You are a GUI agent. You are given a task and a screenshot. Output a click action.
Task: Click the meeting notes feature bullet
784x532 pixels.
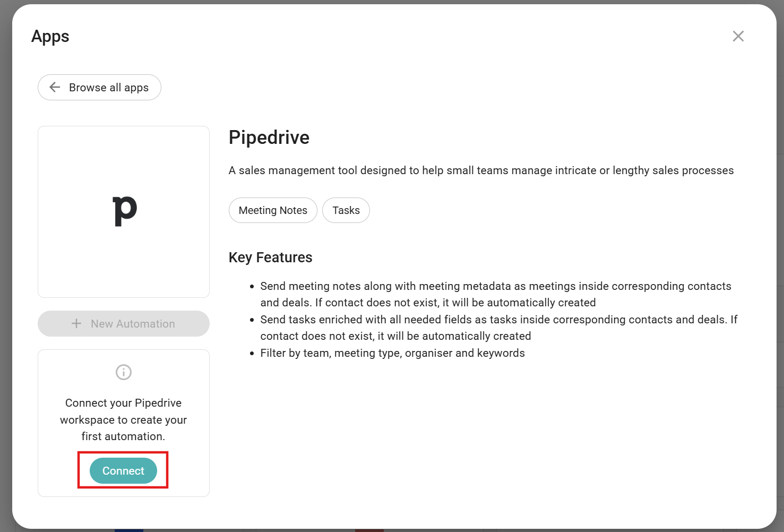click(x=495, y=294)
